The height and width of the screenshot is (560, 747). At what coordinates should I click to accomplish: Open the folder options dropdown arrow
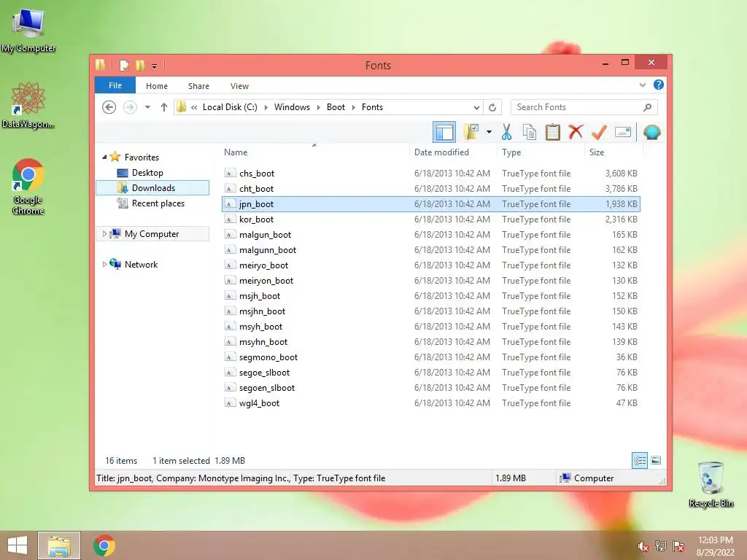click(x=489, y=132)
